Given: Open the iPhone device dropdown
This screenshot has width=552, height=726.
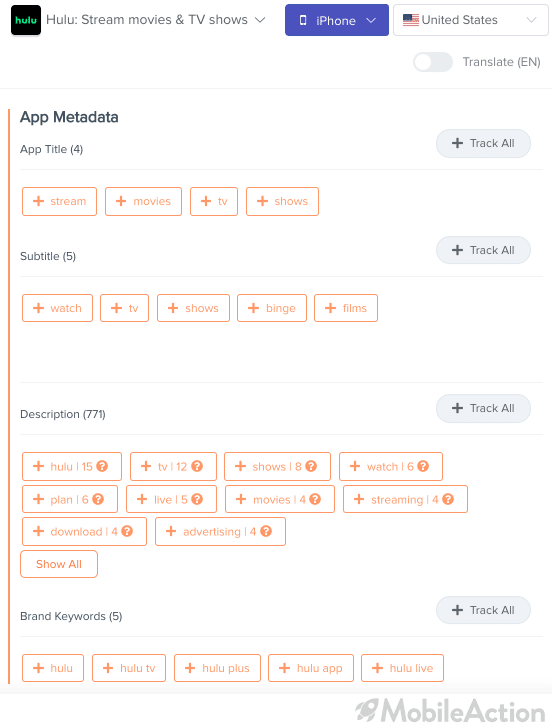Looking at the screenshot, I should click(337, 20).
